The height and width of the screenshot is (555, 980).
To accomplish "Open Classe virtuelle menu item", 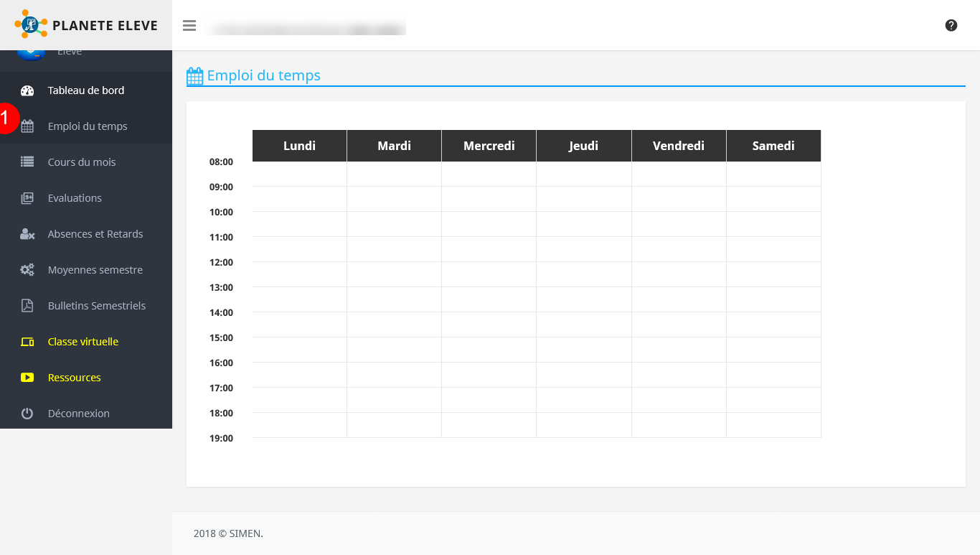I will (83, 342).
